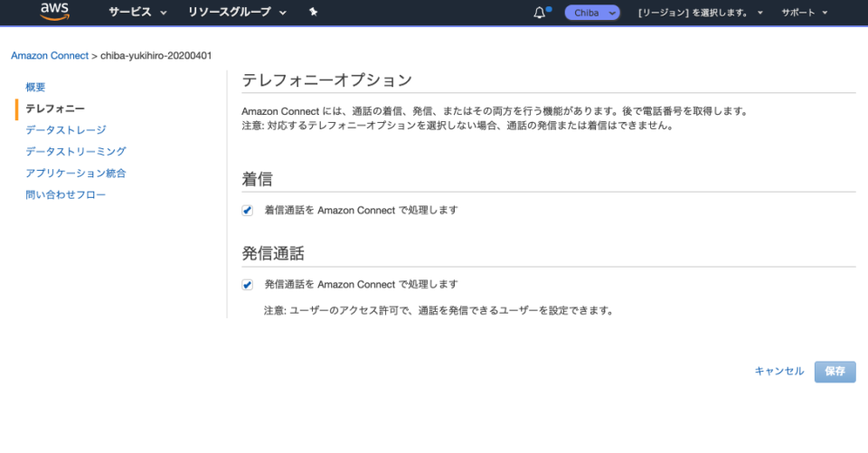Click the 発信通話 section heading
The image size is (868, 453).
(273, 253)
